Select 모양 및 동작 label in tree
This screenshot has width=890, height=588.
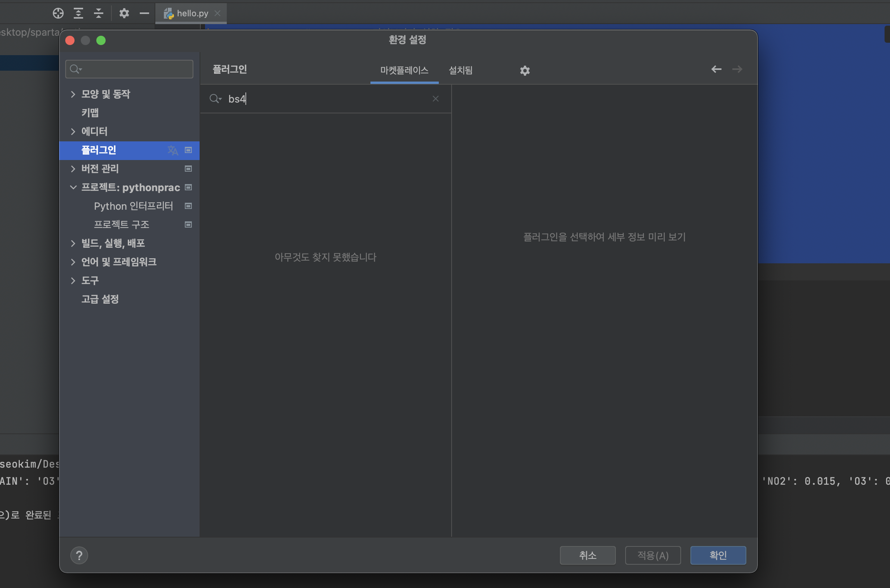point(106,94)
